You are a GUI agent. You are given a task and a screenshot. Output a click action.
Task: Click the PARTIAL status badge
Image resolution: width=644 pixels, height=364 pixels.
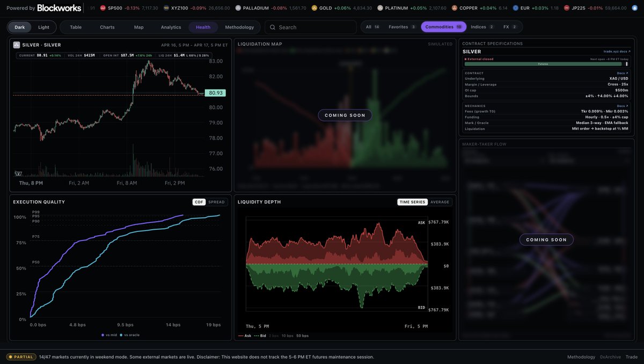pyautogui.click(x=21, y=357)
